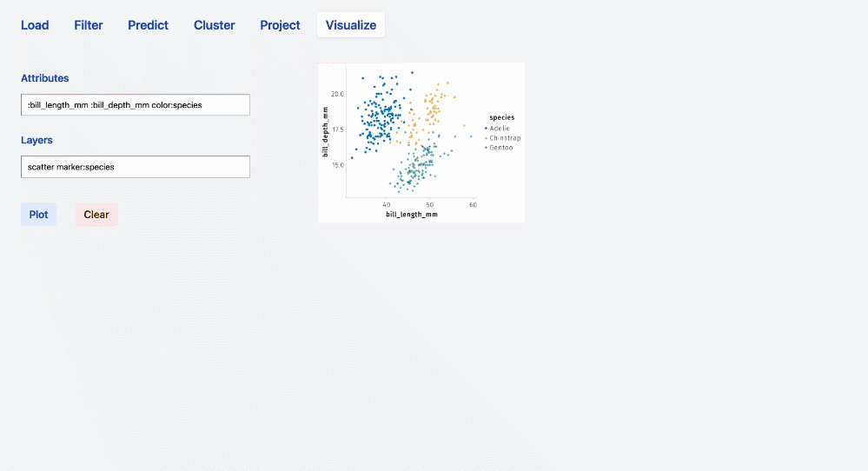This screenshot has height=471, width=868.
Task: Click the Adelie legend entry
Action: point(500,129)
